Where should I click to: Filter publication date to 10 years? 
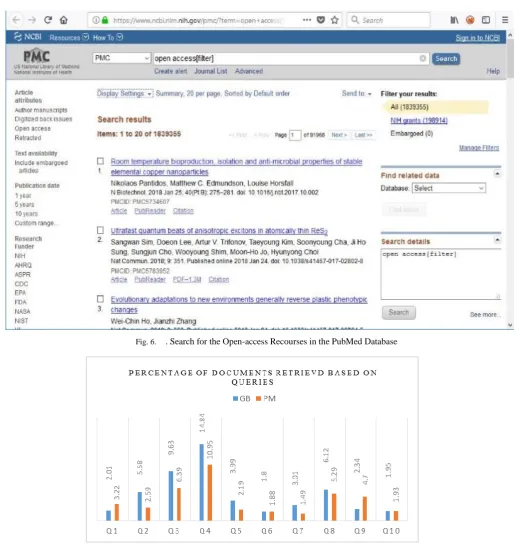(x=26, y=214)
